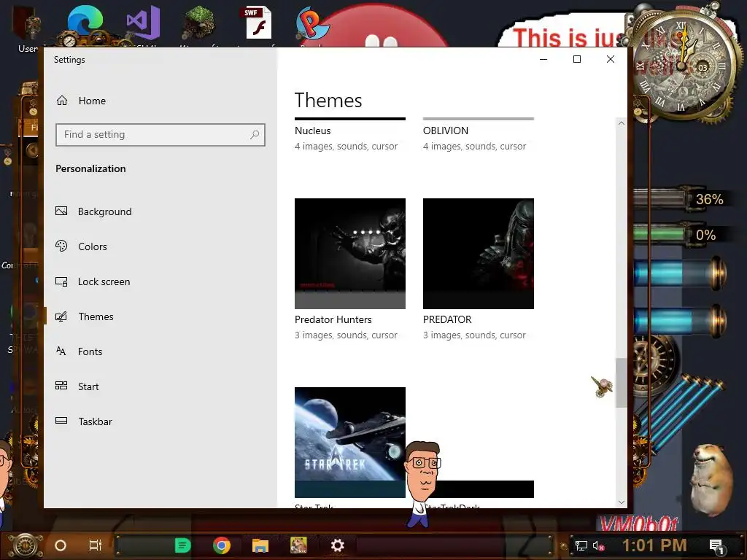The image size is (747, 560).
Task: Launch Google Chrome from the taskbar
Action: 222,545
